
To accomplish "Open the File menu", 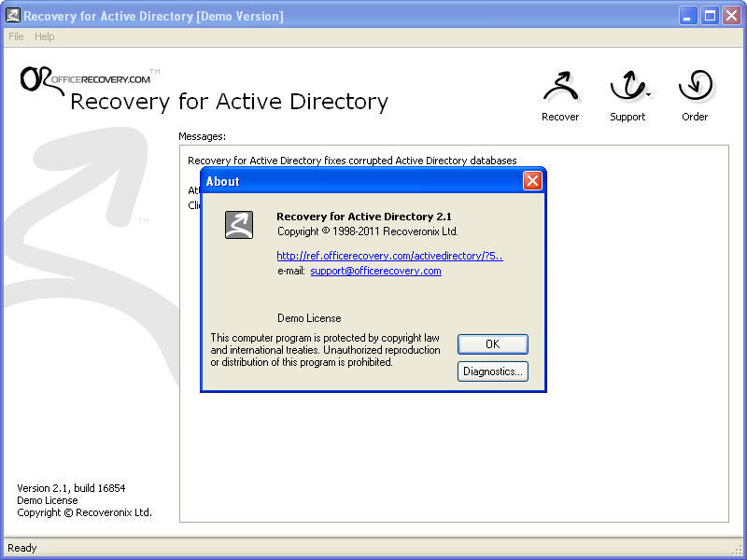I will click(16, 36).
